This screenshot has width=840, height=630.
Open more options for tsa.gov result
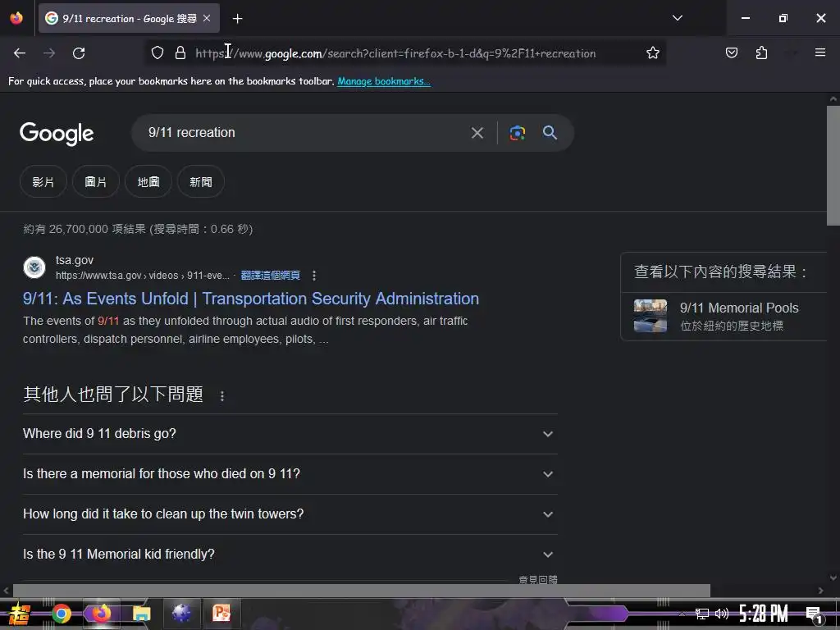point(314,276)
